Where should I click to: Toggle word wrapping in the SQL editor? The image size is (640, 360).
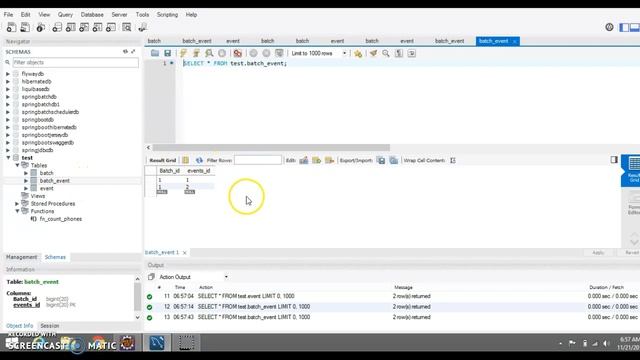point(411,53)
